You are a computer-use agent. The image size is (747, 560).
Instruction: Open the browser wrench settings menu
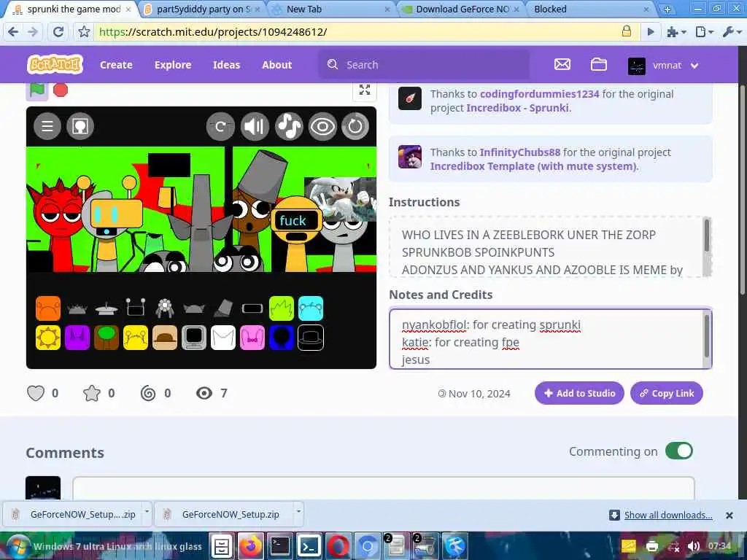point(731,32)
